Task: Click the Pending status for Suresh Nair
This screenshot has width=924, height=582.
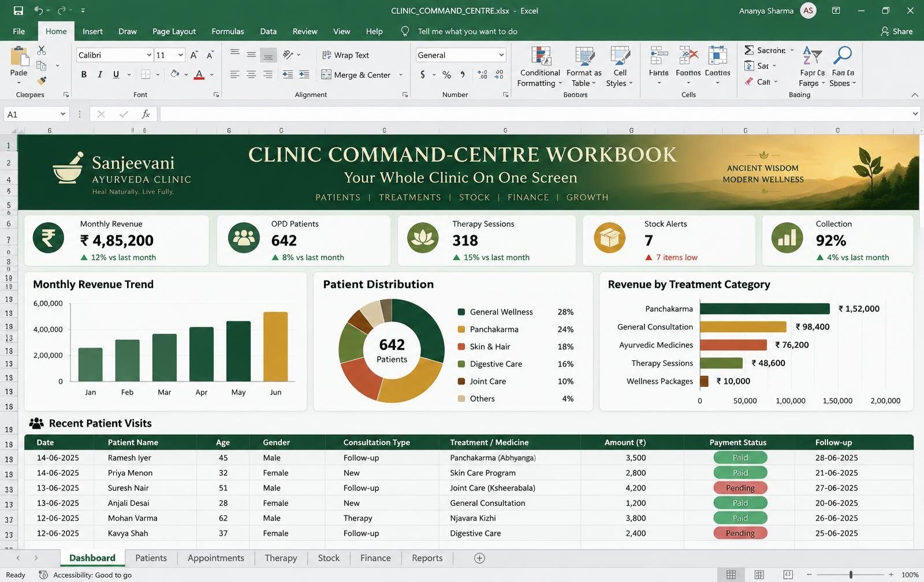Action: click(740, 488)
